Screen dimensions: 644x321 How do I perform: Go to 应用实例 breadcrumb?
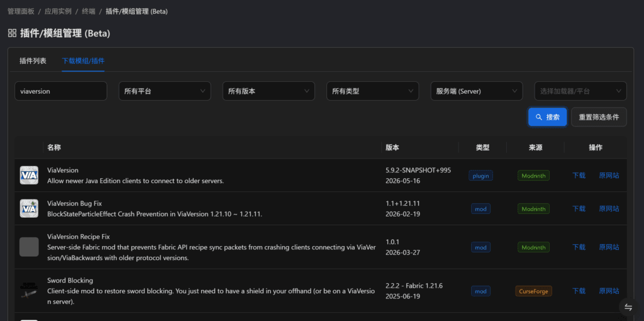[58, 11]
